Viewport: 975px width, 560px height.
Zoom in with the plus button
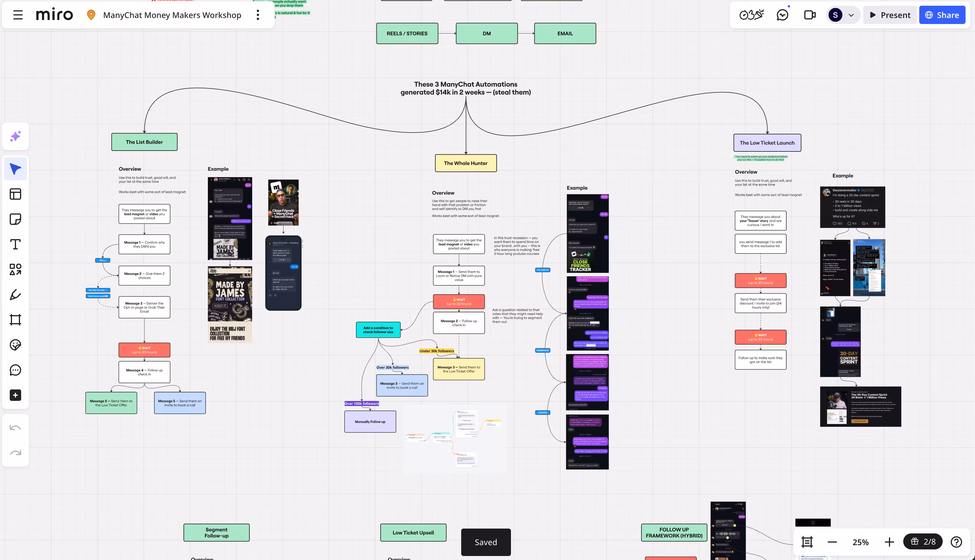(x=889, y=542)
